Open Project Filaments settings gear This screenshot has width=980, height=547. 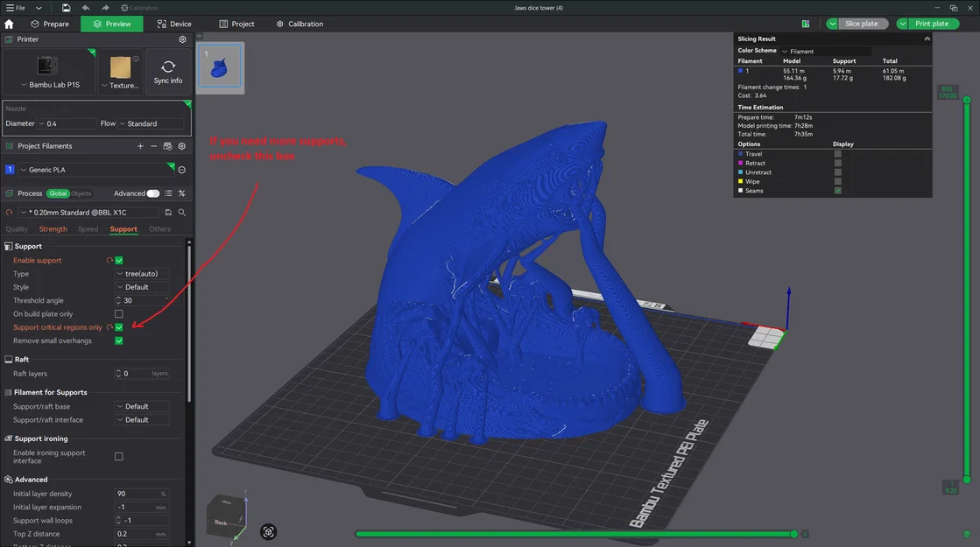[x=182, y=146]
